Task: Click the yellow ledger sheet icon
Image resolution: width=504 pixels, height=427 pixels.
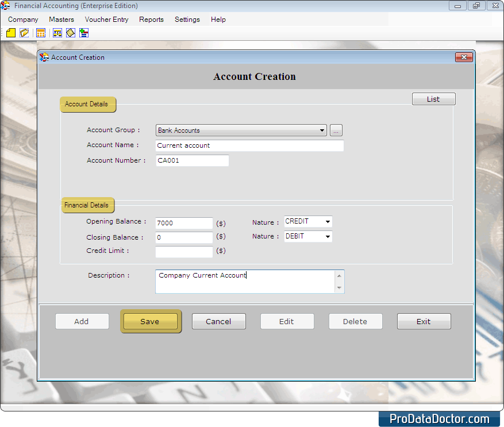Action: (71, 33)
